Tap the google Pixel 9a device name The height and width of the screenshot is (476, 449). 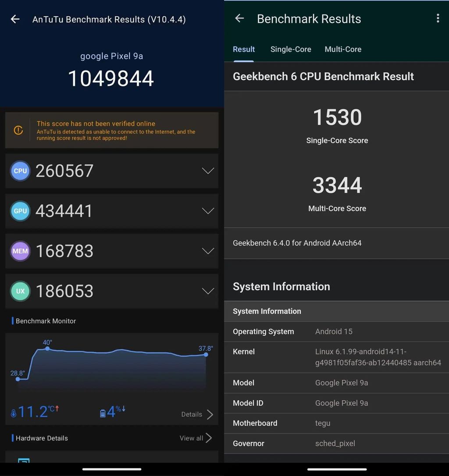coord(111,56)
